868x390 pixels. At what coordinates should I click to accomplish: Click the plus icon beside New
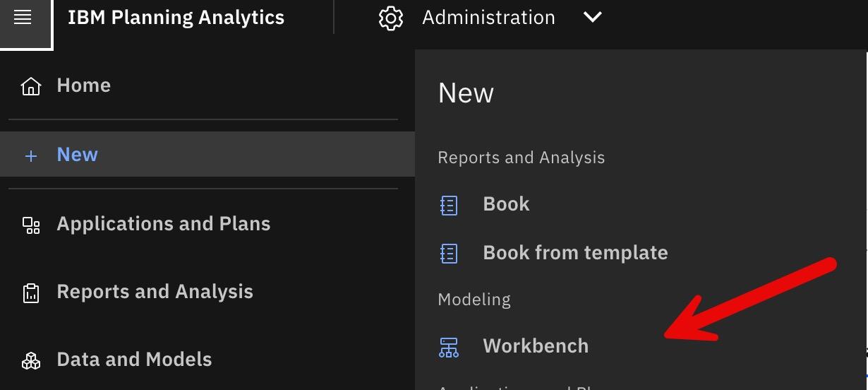(31, 155)
